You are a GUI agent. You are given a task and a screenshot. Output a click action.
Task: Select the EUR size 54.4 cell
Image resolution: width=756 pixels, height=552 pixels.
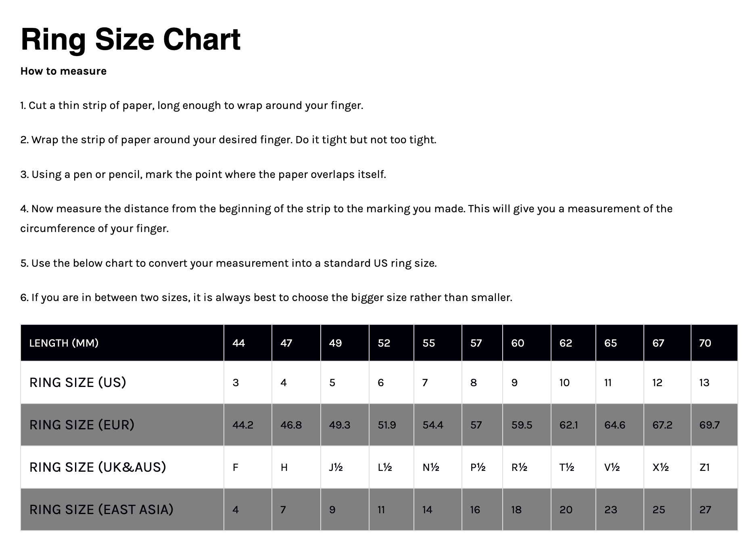pos(438,424)
